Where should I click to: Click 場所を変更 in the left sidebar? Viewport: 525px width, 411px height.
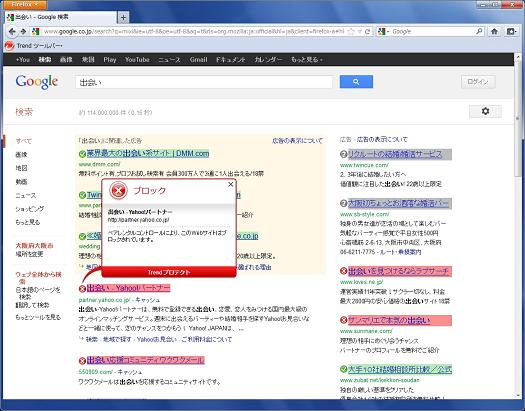pos(29,254)
